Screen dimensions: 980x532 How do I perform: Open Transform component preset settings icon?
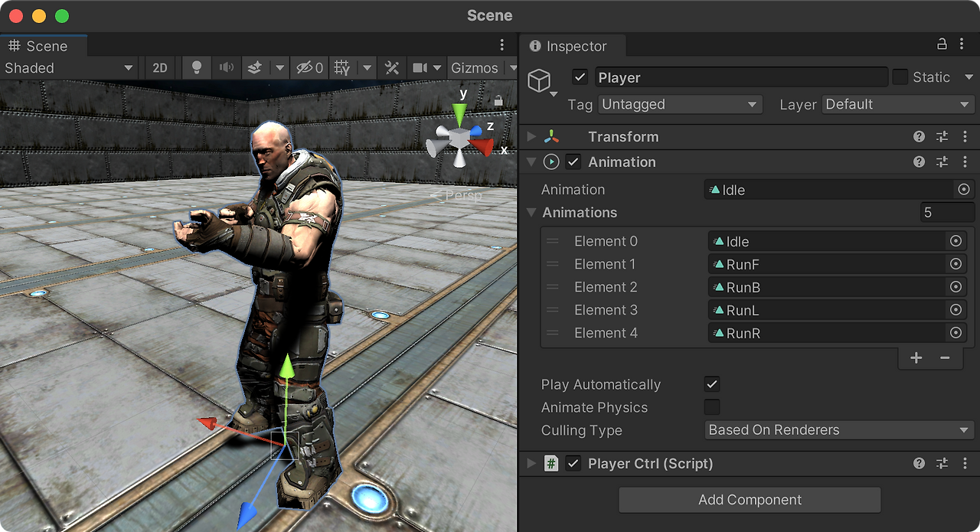click(x=942, y=137)
